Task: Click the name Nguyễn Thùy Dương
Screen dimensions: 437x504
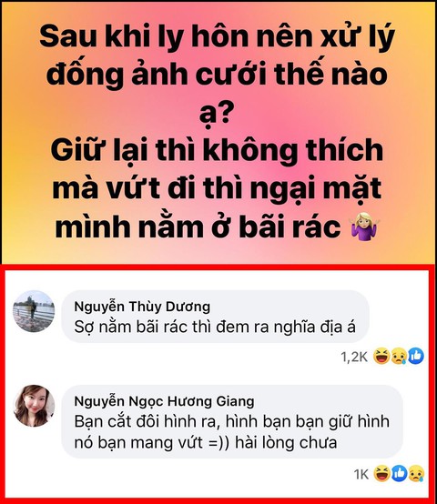Action: (142, 307)
